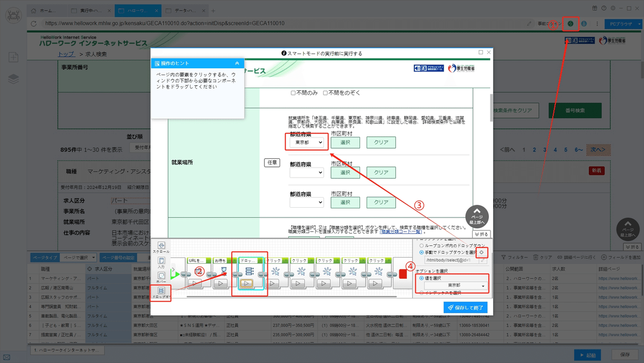The width and height of the screenshot is (644, 363).
Task: Click the XPath edit pencil icon
Action: pos(482,260)
